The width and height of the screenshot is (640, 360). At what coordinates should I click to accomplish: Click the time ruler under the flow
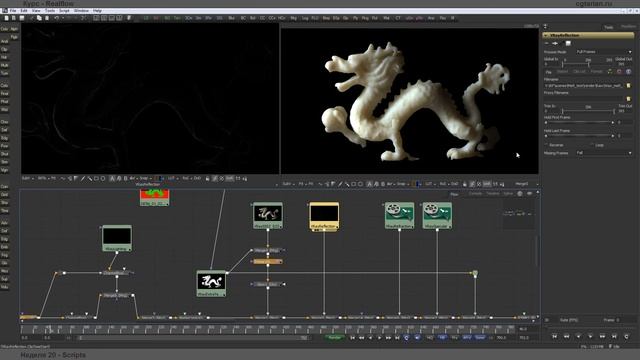[x=268, y=329]
